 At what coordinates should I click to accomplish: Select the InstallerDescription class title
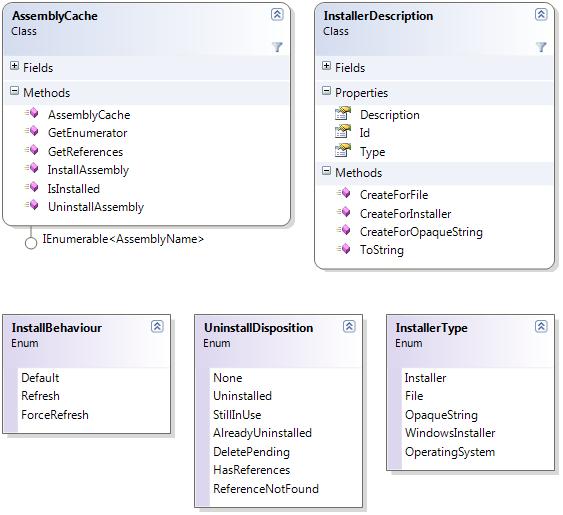378,16
